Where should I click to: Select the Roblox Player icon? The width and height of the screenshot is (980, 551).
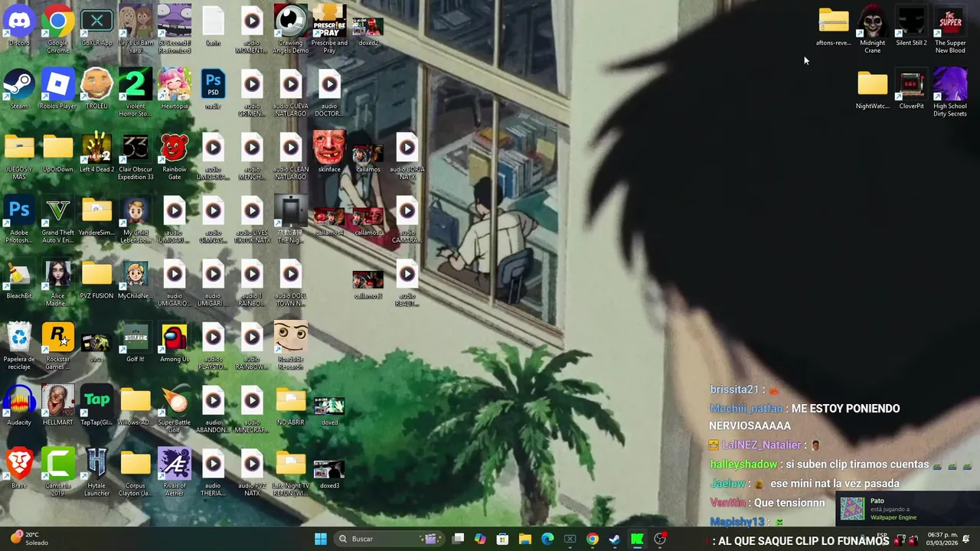58,89
